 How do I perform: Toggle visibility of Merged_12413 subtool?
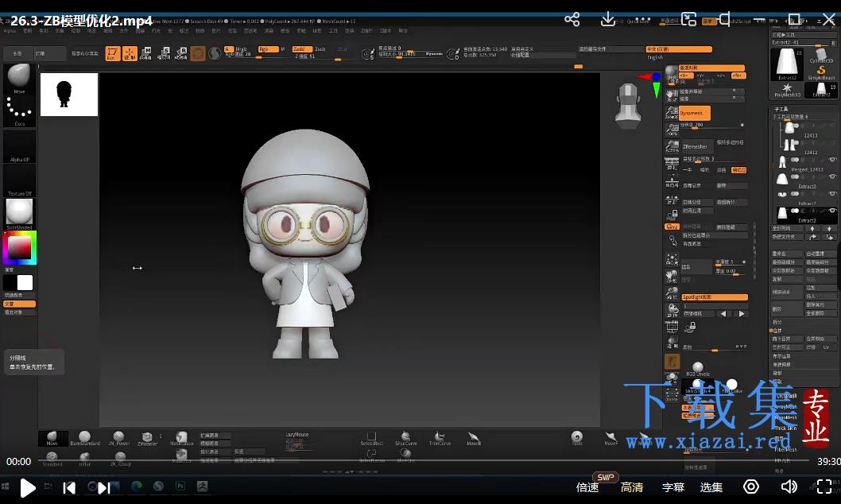(832, 159)
